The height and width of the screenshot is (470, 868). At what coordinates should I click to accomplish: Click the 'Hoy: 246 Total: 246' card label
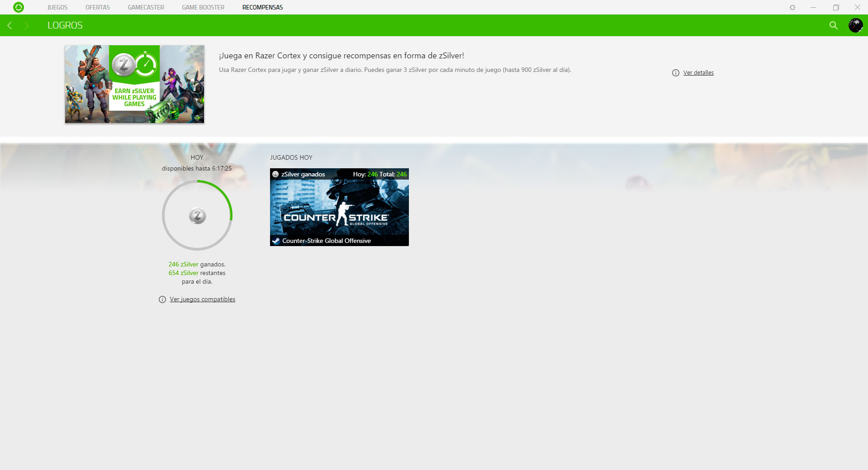coord(380,174)
